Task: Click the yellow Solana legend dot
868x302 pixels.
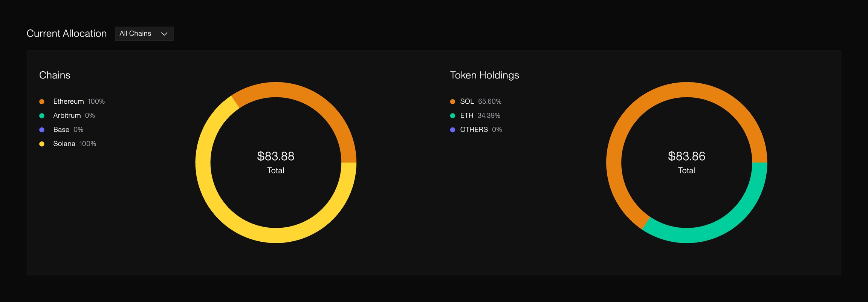Action: (42, 144)
